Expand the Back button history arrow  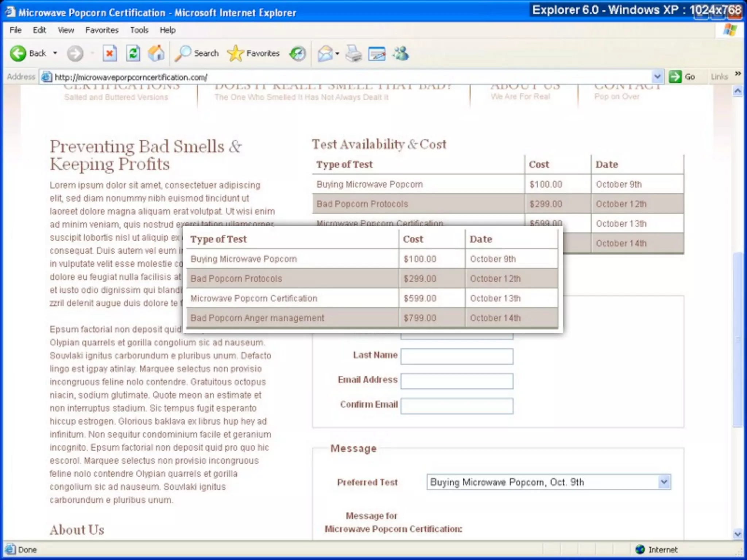tap(55, 53)
